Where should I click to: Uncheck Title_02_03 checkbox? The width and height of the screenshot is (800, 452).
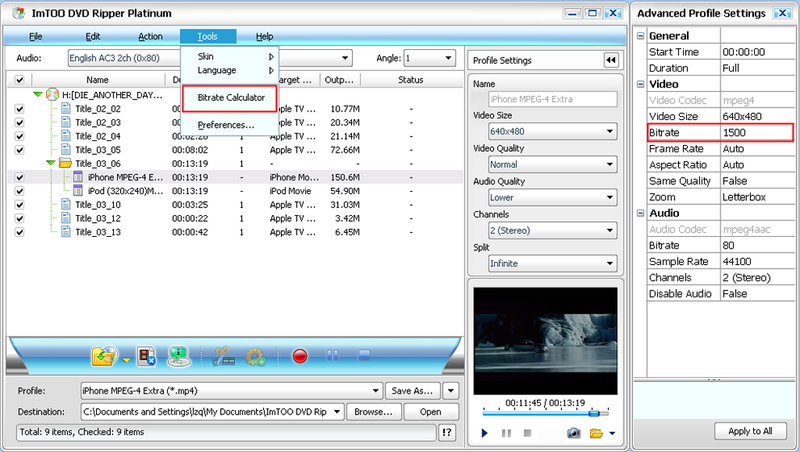coord(19,122)
